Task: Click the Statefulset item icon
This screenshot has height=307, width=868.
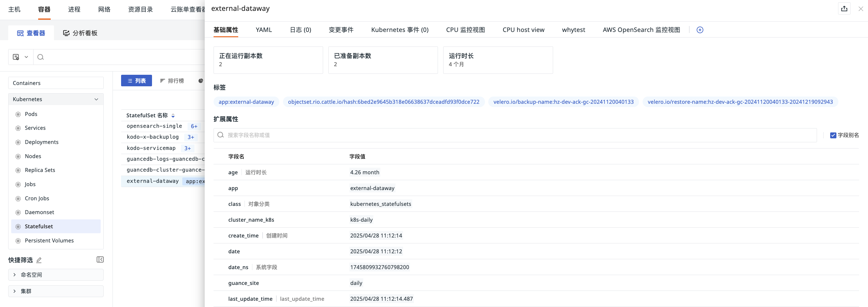Action: point(18,227)
